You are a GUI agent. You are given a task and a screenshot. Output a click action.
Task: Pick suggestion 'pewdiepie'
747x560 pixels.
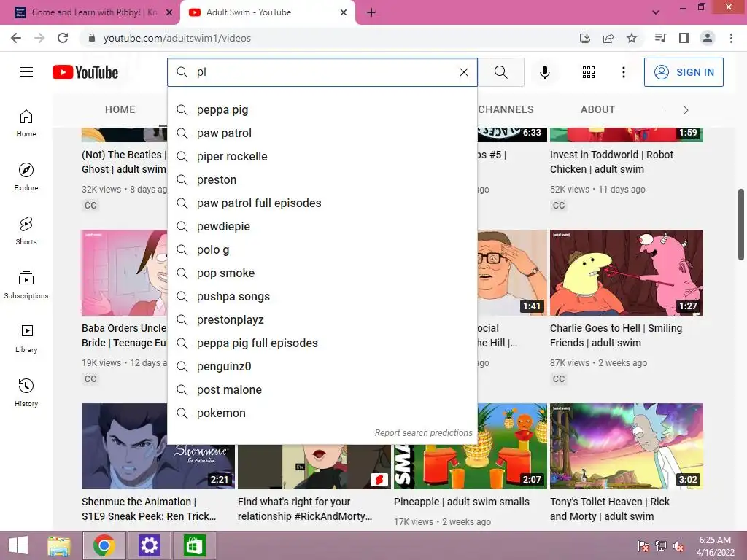click(x=322, y=227)
